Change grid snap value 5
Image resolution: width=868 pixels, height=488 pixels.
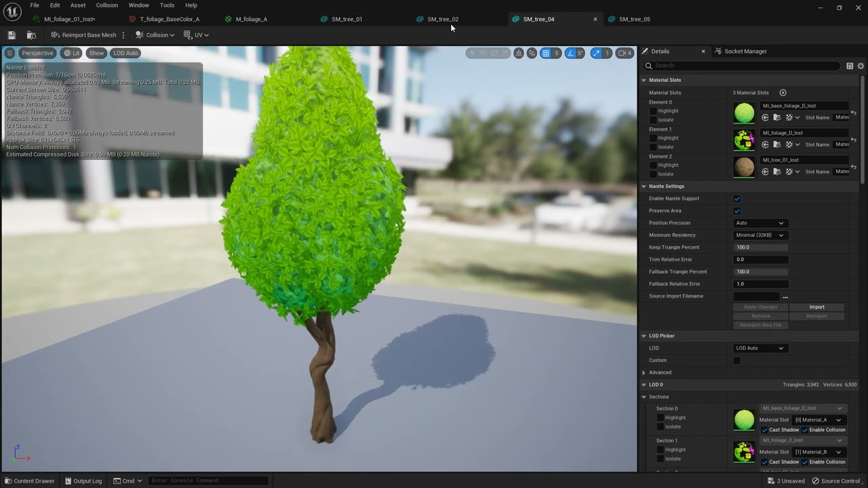point(557,53)
